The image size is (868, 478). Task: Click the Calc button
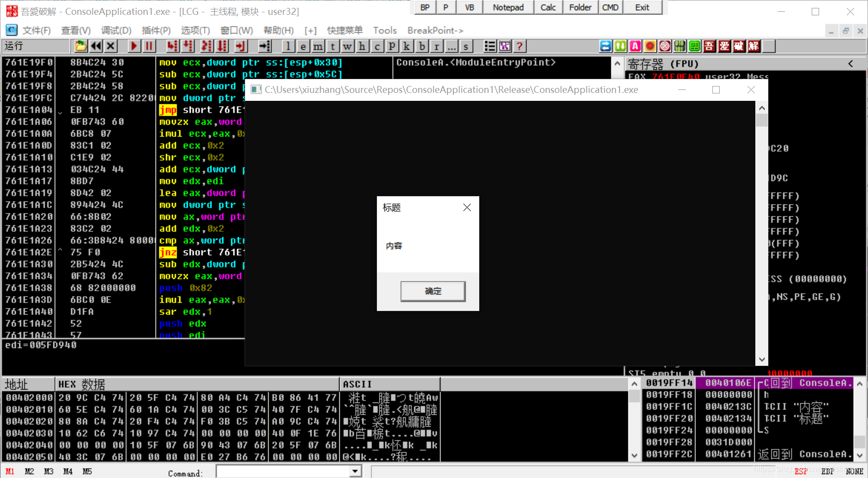tap(548, 7)
